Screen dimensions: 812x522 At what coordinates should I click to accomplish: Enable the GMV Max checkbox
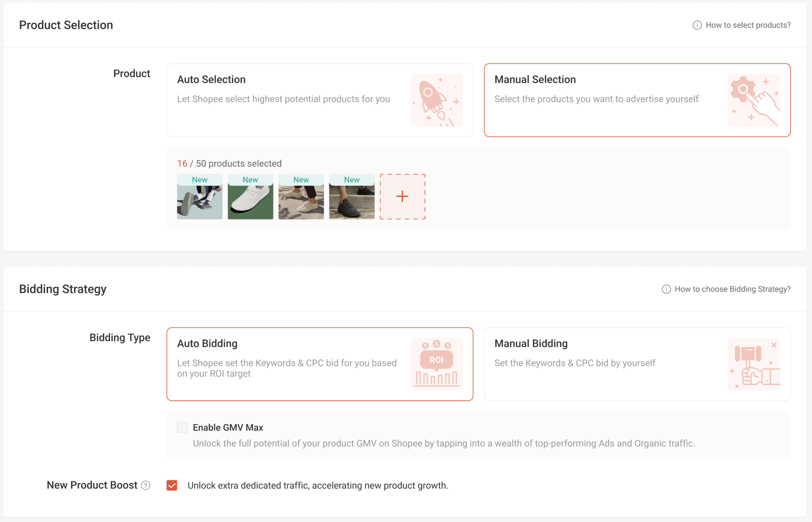[182, 428]
